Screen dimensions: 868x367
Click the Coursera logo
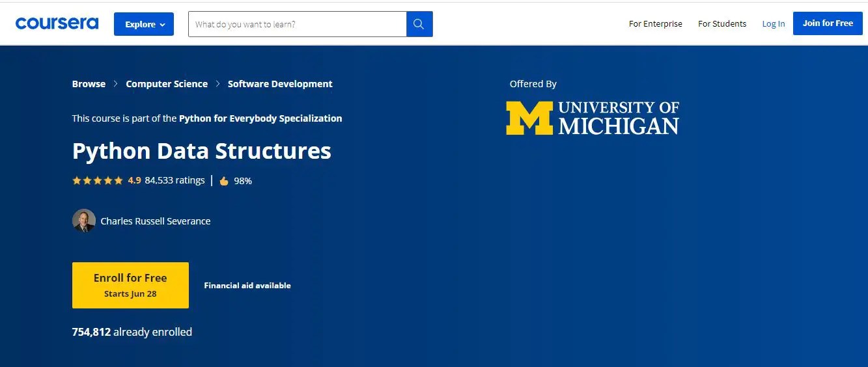click(x=57, y=23)
